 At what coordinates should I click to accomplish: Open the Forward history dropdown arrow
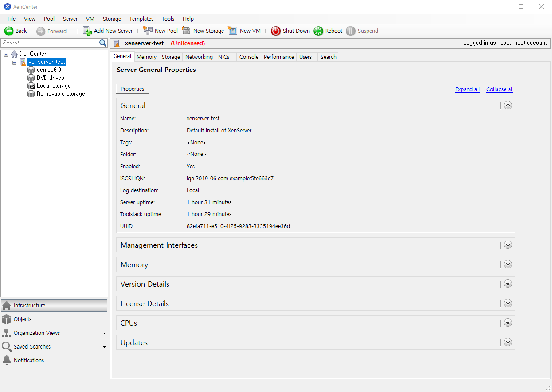[72, 31]
